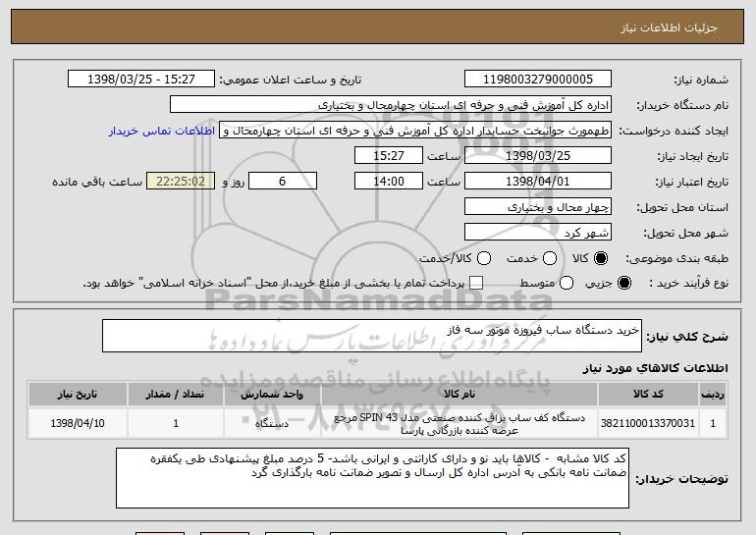Click delivery province field چهار محال و بختیاری

tap(538, 207)
